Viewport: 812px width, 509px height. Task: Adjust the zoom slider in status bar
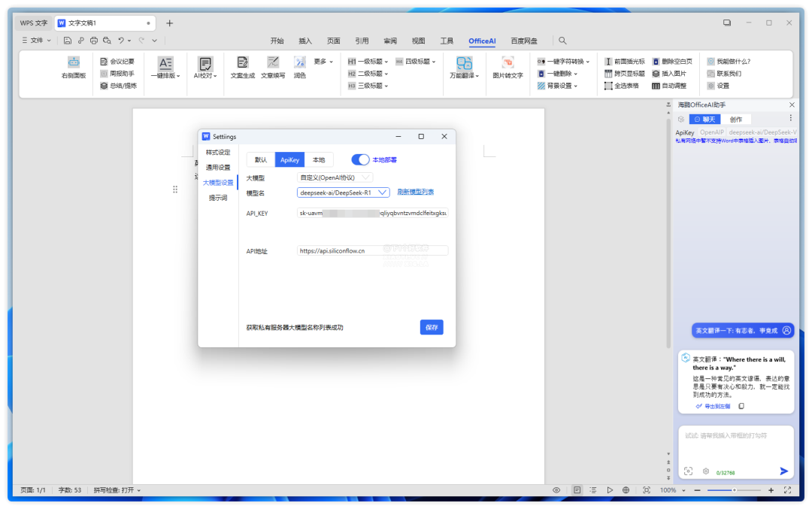pos(734,490)
